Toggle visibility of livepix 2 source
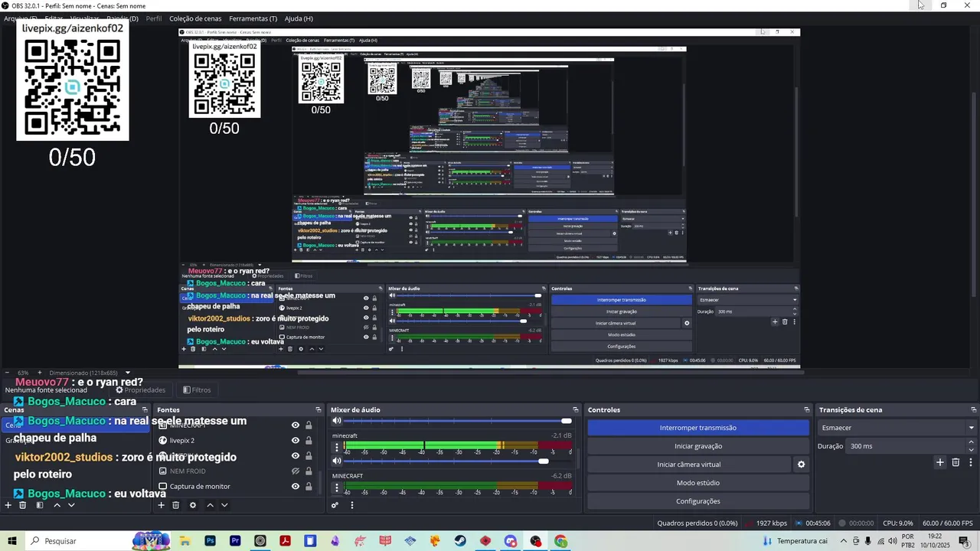Screen dimensions: 980x551 click(x=296, y=441)
